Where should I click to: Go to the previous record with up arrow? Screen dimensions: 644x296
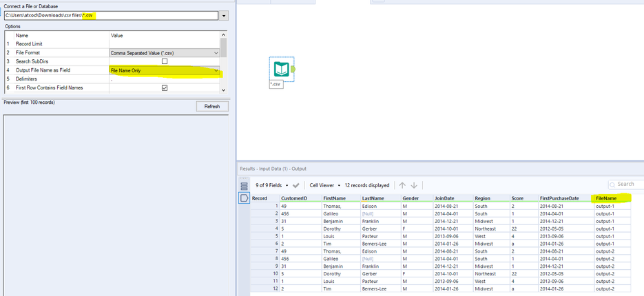402,185
